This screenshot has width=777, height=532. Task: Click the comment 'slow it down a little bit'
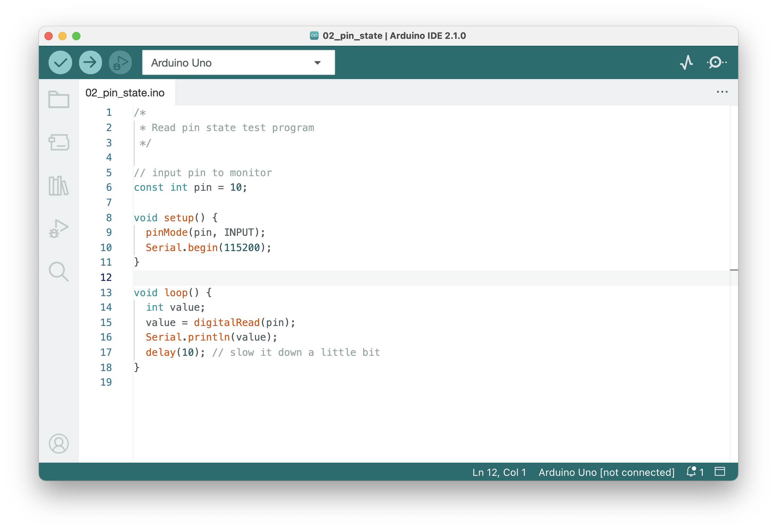(x=305, y=352)
